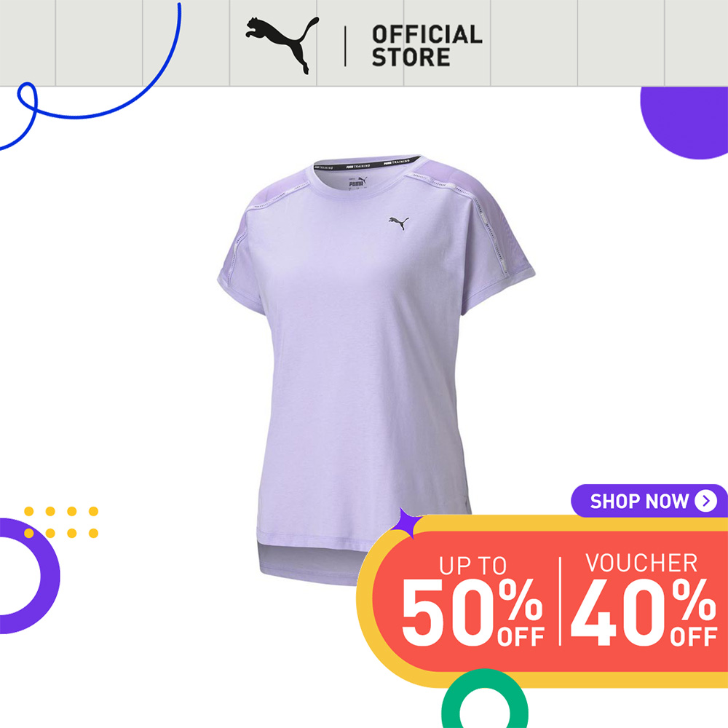Click the Puma leaping cat logo in header
The width and height of the screenshot is (728, 728).
282,45
